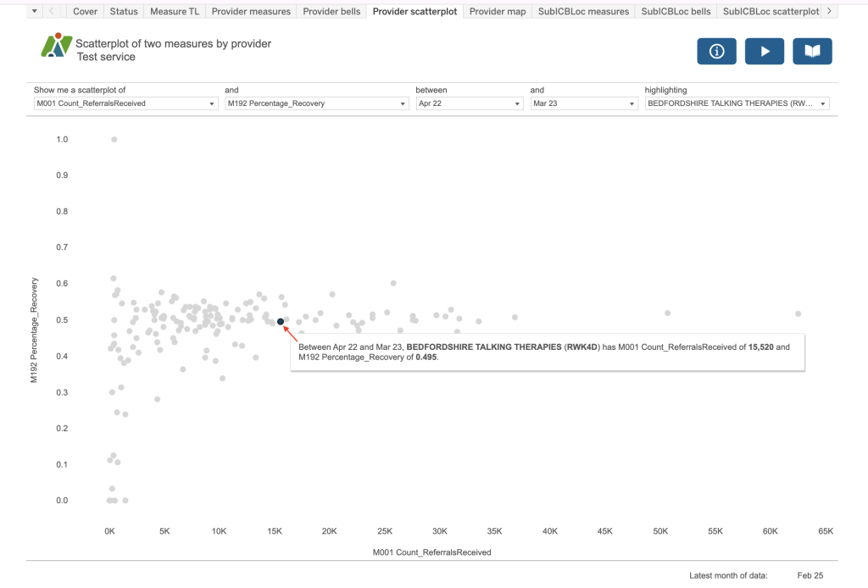Screen dimensions: 868x588
Task: Click the outlier point at 1.0 recovery
Action: [x=114, y=140]
